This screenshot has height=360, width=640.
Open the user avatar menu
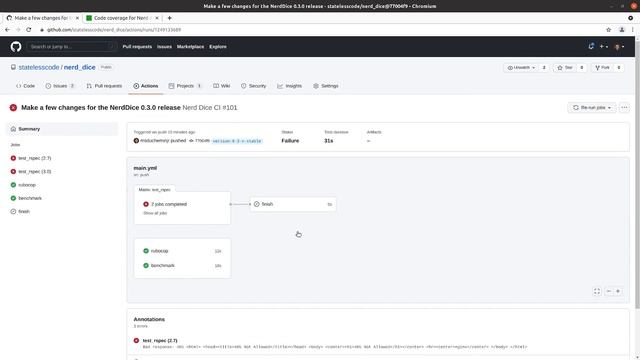click(619, 47)
